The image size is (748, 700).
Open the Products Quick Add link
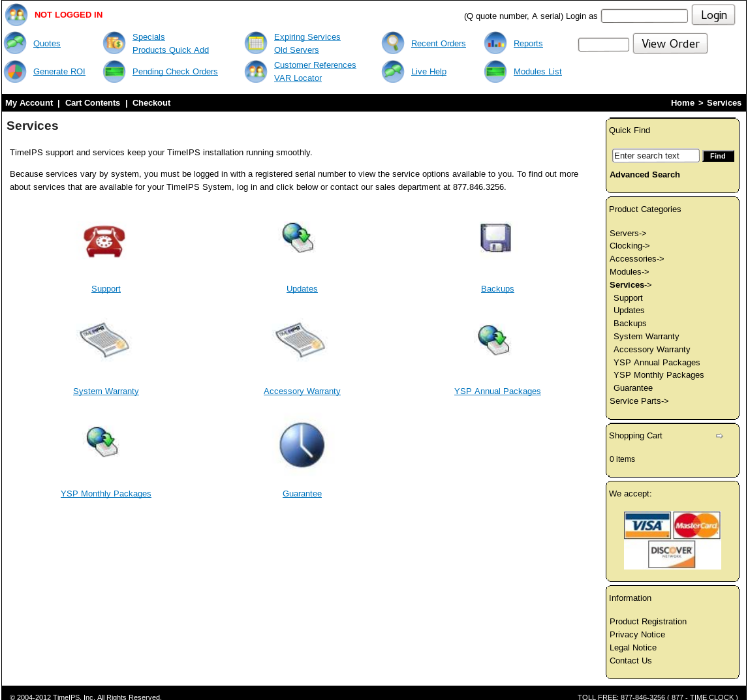170,50
